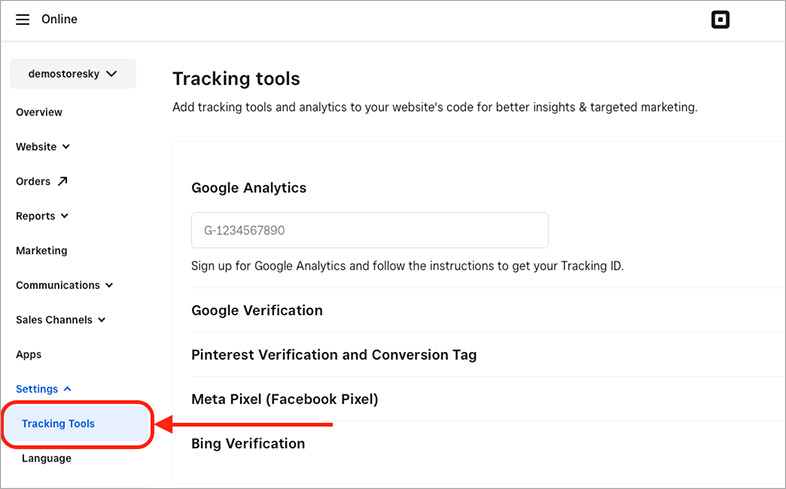Click the Google Analytics section heading
The width and height of the screenshot is (786, 489).
click(249, 187)
